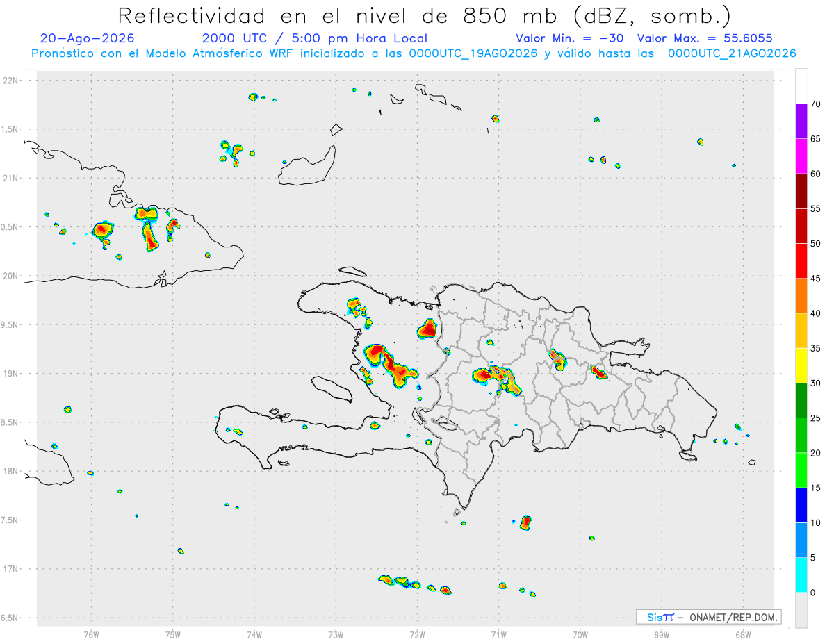834x644 pixels.
Task: Click the dark green 25–30 dBZ colorbar segment
Action: (x=801, y=401)
